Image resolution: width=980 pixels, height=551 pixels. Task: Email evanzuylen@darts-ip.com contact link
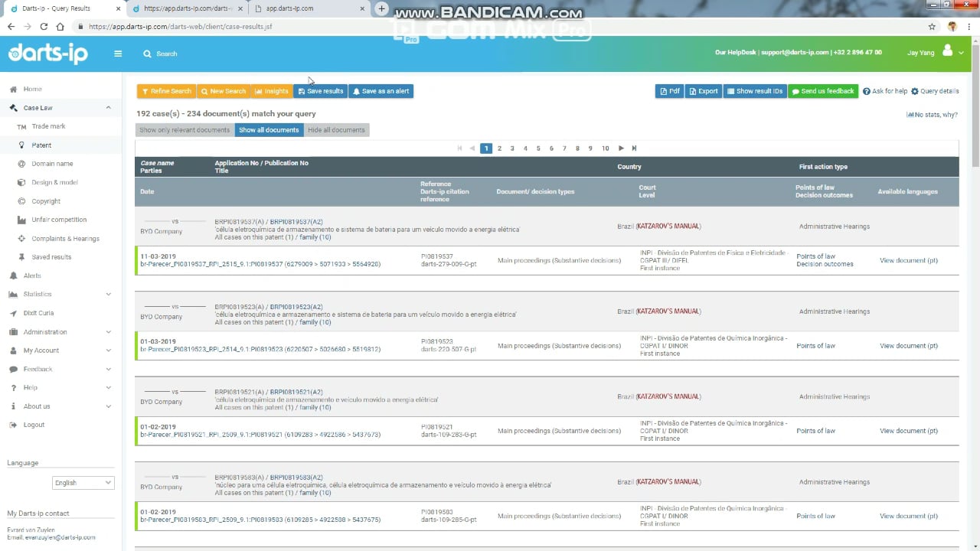pos(60,537)
